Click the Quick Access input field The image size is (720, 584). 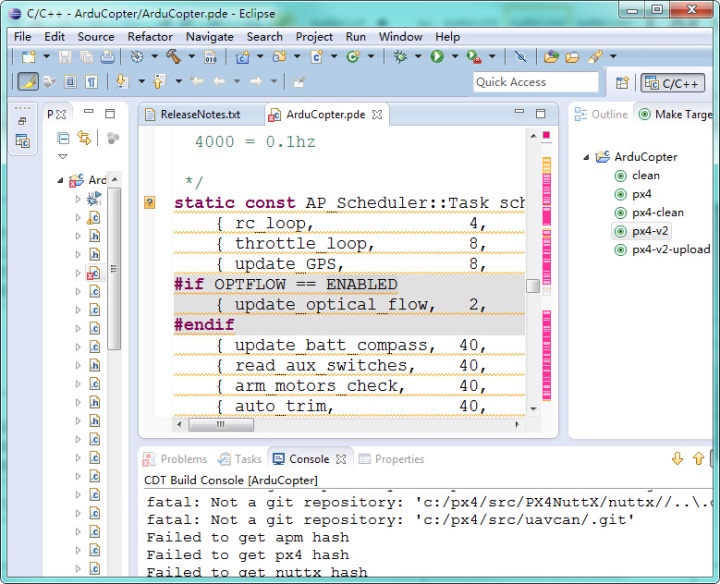(536, 82)
